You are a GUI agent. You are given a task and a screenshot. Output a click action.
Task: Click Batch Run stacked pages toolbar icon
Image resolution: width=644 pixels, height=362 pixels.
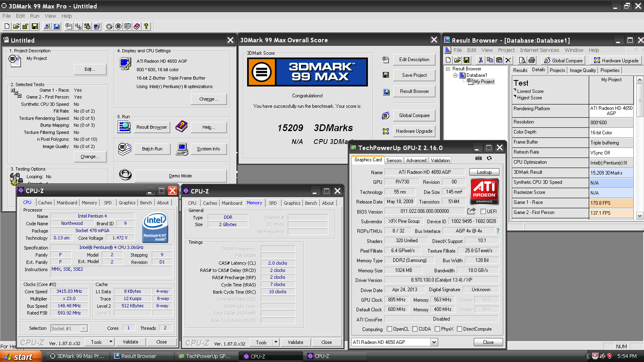pyautogui.click(x=128, y=26)
